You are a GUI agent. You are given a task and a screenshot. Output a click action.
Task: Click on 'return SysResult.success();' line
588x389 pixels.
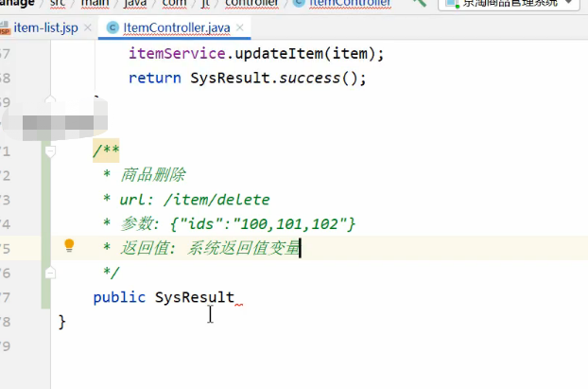pos(248,79)
